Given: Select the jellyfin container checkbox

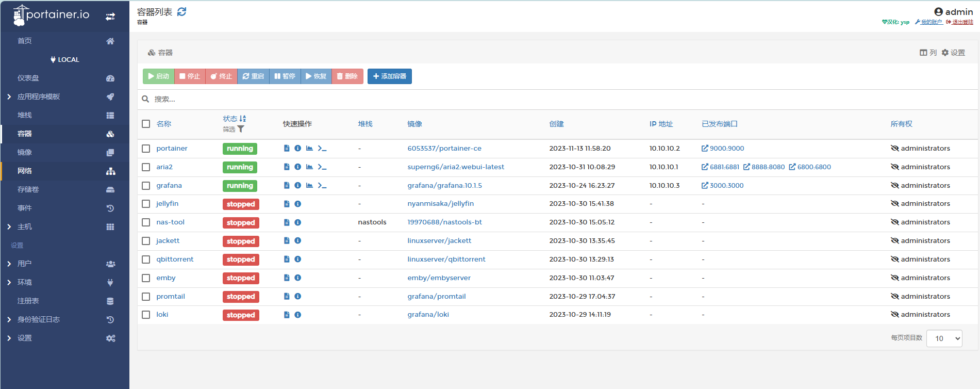Looking at the screenshot, I should [146, 204].
